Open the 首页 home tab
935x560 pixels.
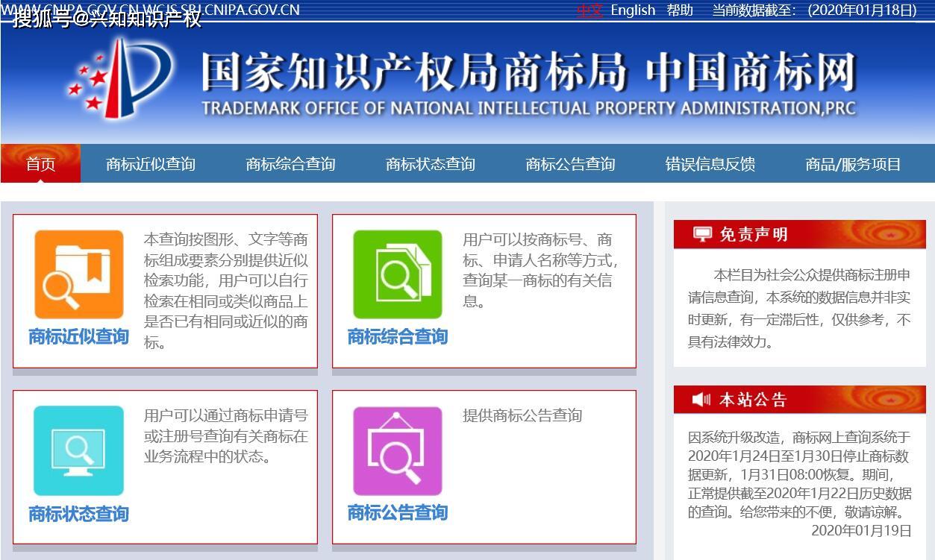pyautogui.click(x=40, y=164)
